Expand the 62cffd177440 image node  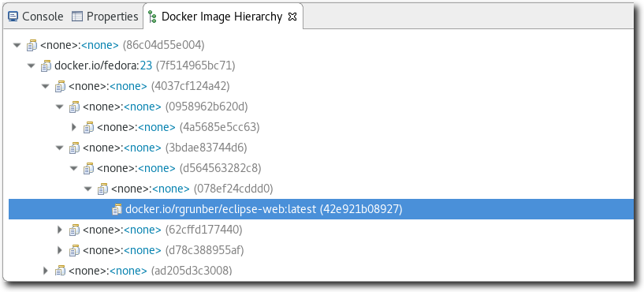pyautogui.click(x=60, y=230)
